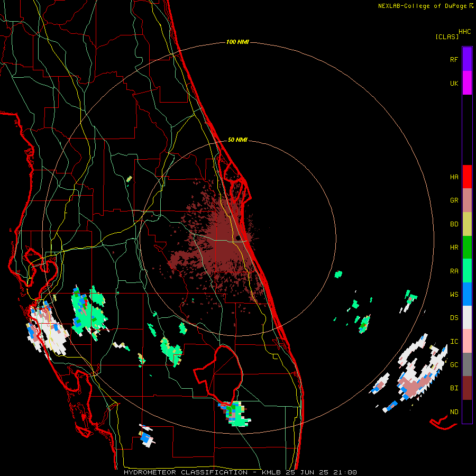Click the "UK" legend label
The width and height of the screenshot is (476, 476).
[x=454, y=84]
